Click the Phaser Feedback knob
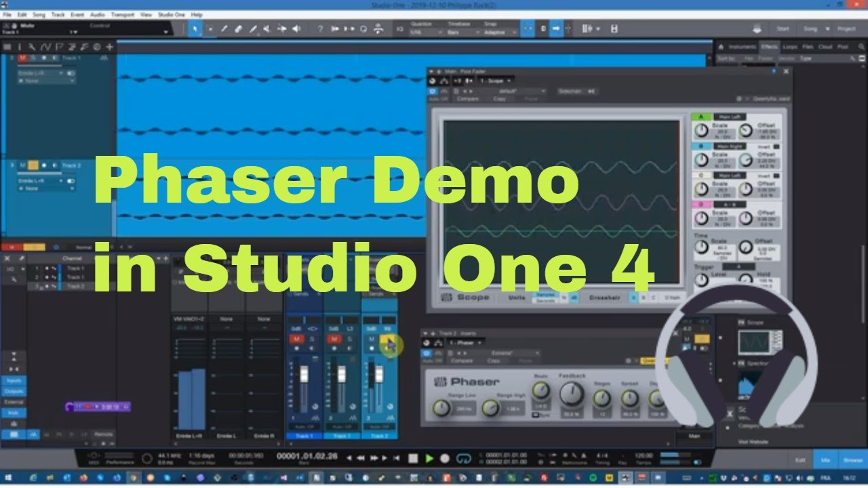868x488 pixels. [x=571, y=392]
